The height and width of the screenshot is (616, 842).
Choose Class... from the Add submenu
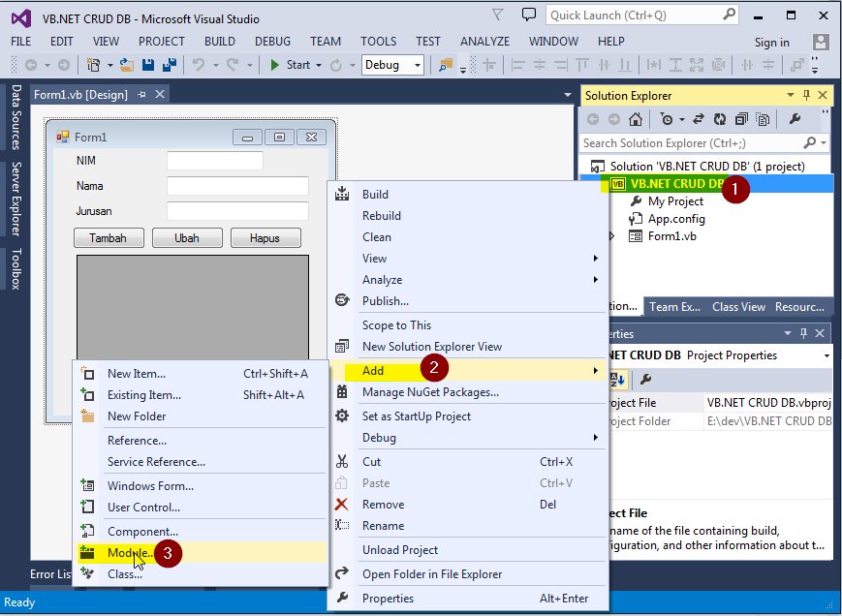(x=200, y=574)
